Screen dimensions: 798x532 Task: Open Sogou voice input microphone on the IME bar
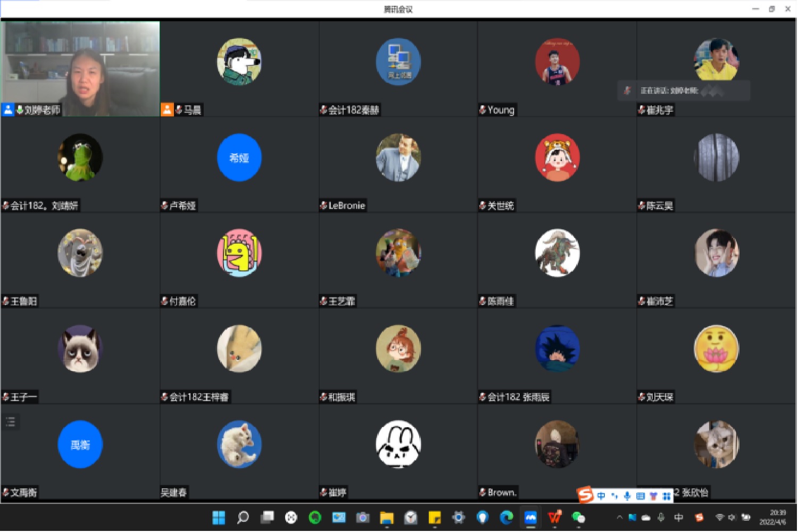tap(627, 496)
